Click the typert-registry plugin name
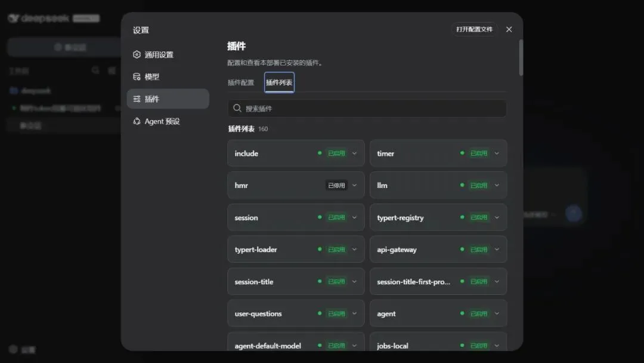The width and height of the screenshot is (644, 363). click(401, 218)
